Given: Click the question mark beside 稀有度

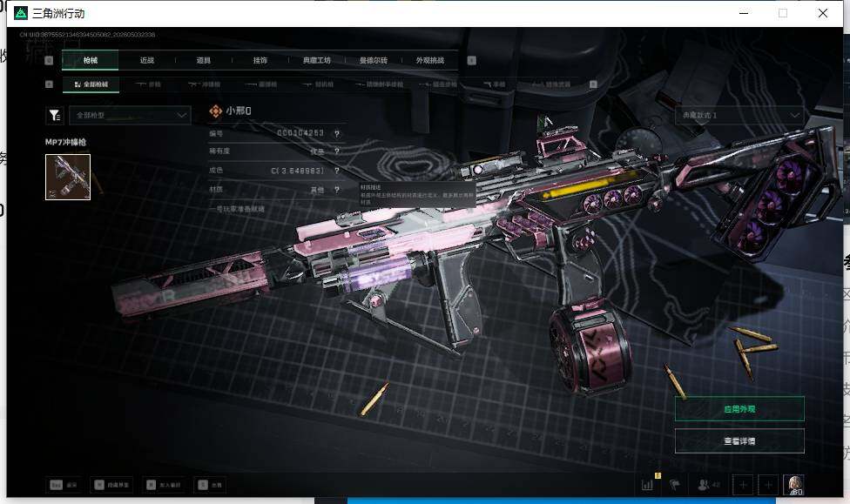Looking at the screenshot, I should pos(337,151).
